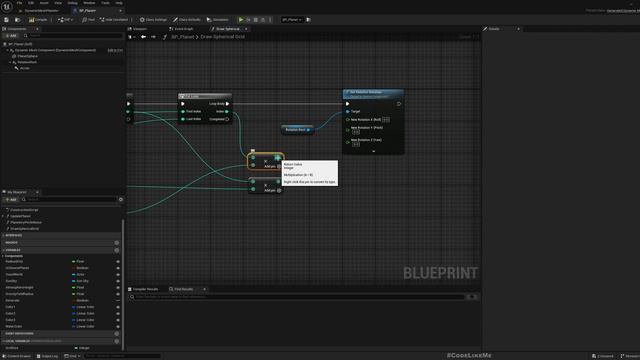Open the View menu
This screenshot has height=360, width=640.
(x=58, y=3)
